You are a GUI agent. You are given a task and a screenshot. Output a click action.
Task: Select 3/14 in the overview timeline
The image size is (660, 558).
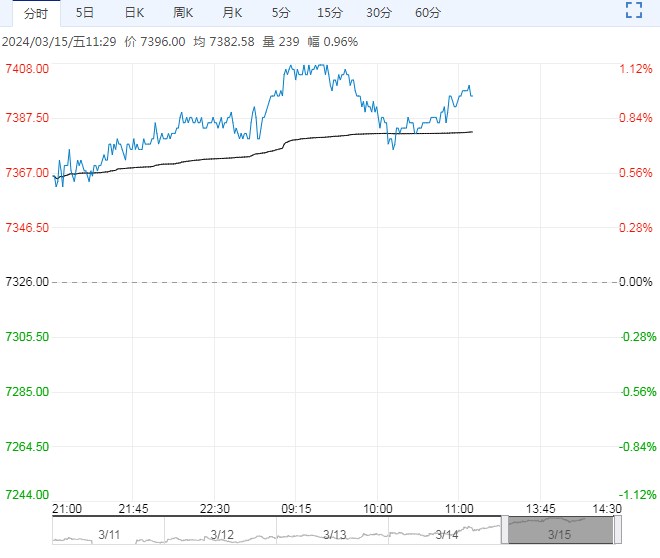(x=447, y=535)
